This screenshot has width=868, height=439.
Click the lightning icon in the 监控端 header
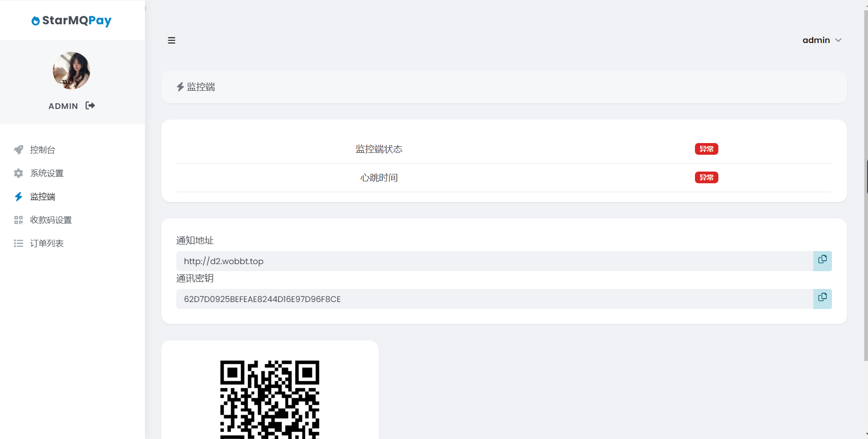[x=180, y=86]
